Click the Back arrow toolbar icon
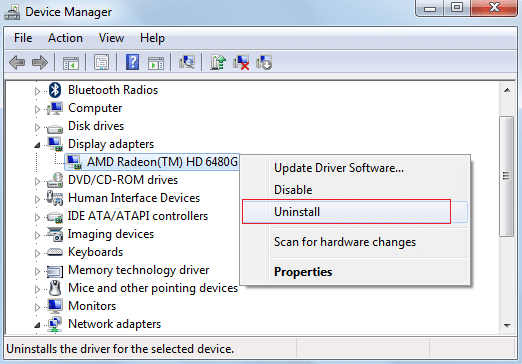The width and height of the screenshot is (522, 364). point(17,62)
